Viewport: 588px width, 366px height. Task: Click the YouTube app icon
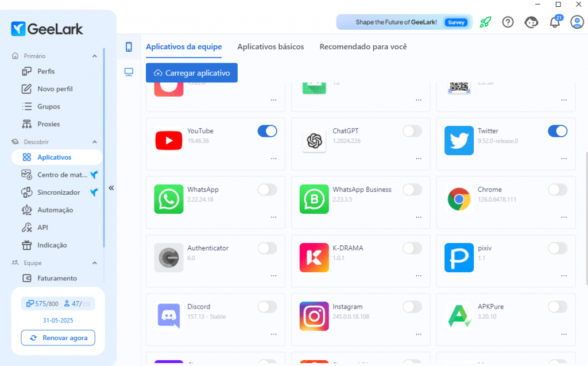169,140
